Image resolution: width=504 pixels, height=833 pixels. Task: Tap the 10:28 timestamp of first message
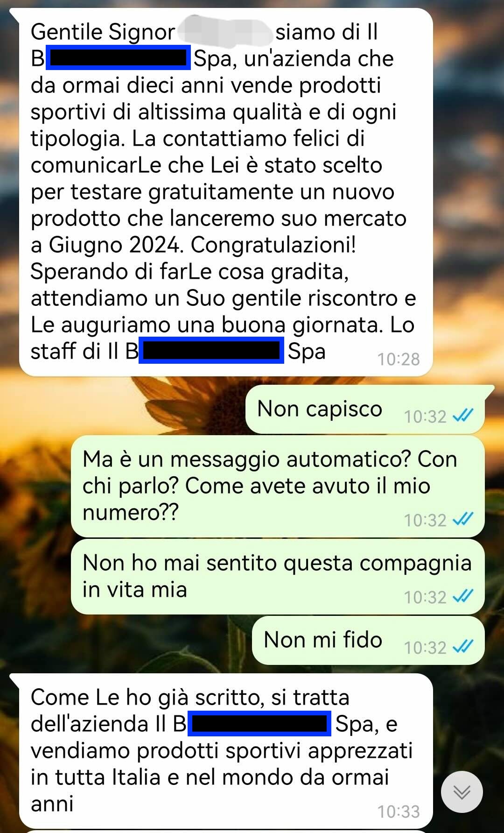click(399, 359)
